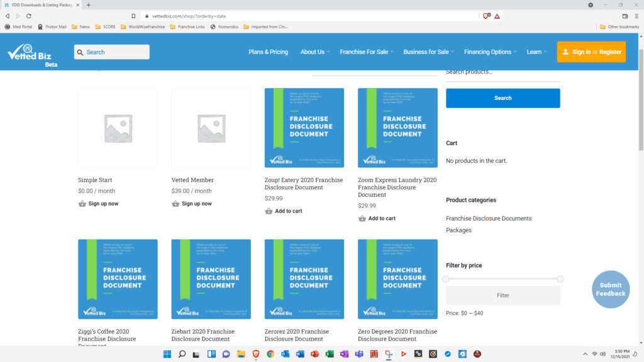Open Word from the taskbar
This screenshot has width=644, height=362.
coord(300,354)
